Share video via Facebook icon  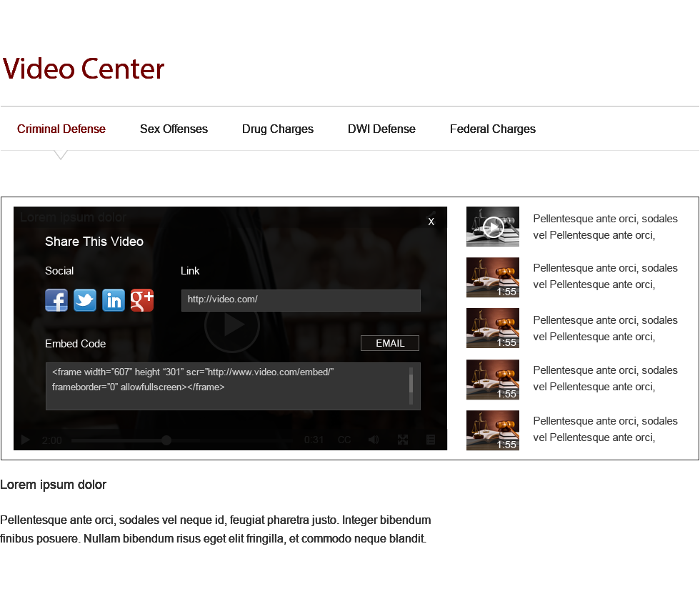56,300
